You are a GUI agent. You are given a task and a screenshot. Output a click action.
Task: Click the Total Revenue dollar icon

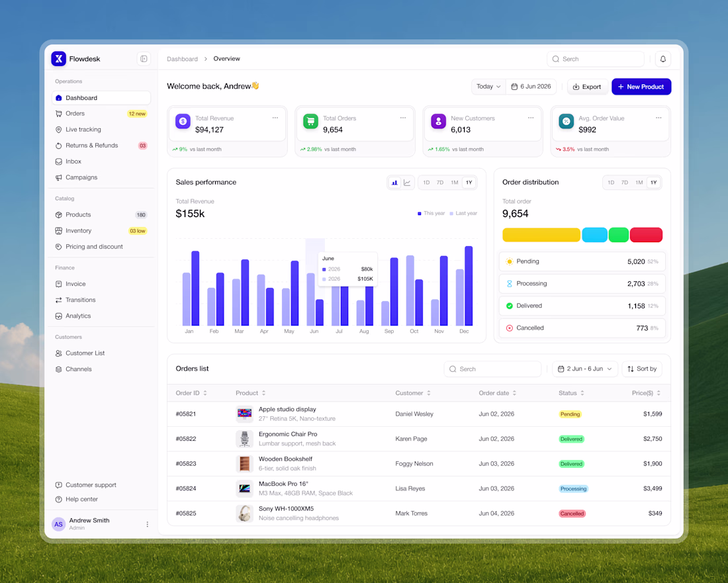pyautogui.click(x=183, y=121)
